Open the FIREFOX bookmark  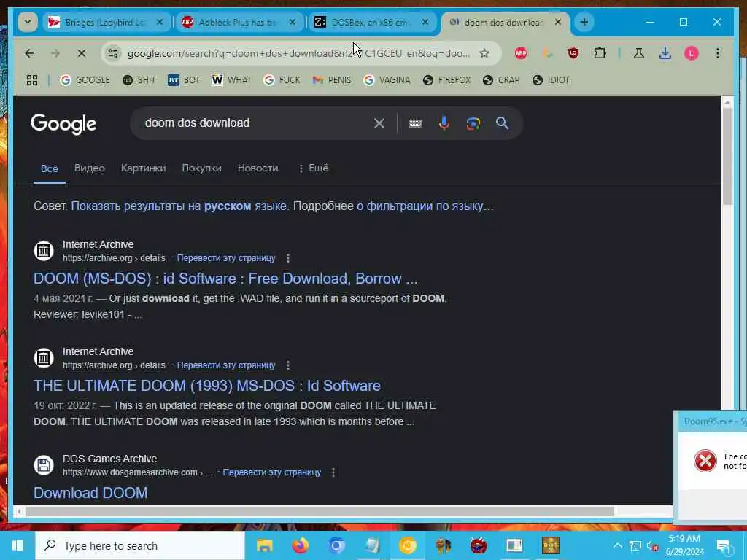(447, 80)
